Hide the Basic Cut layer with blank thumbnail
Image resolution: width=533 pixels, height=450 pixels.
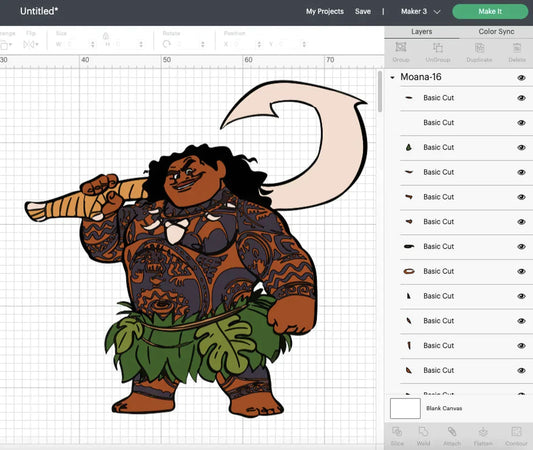(521, 123)
